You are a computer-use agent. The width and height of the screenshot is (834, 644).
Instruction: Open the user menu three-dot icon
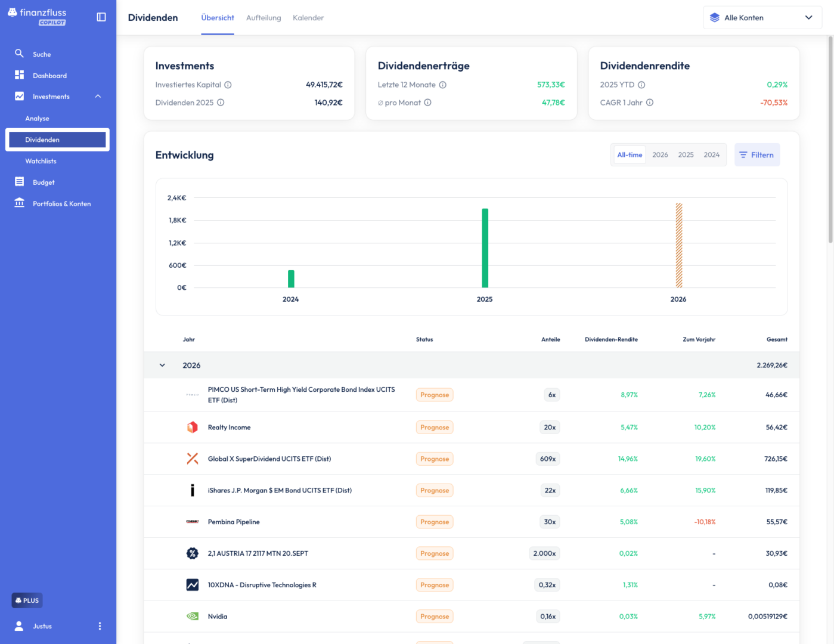pyautogui.click(x=100, y=626)
